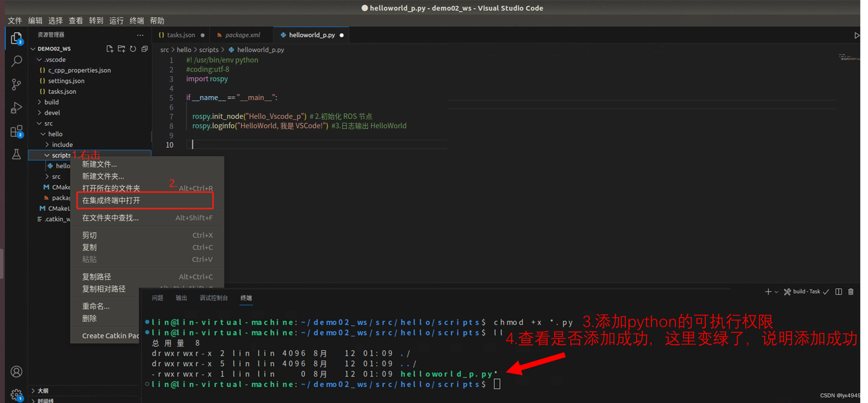Image resolution: width=868 pixels, height=403 pixels.
Task: Close unsaved helloworld_p.py tab dot
Action: click(x=342, y=35)
